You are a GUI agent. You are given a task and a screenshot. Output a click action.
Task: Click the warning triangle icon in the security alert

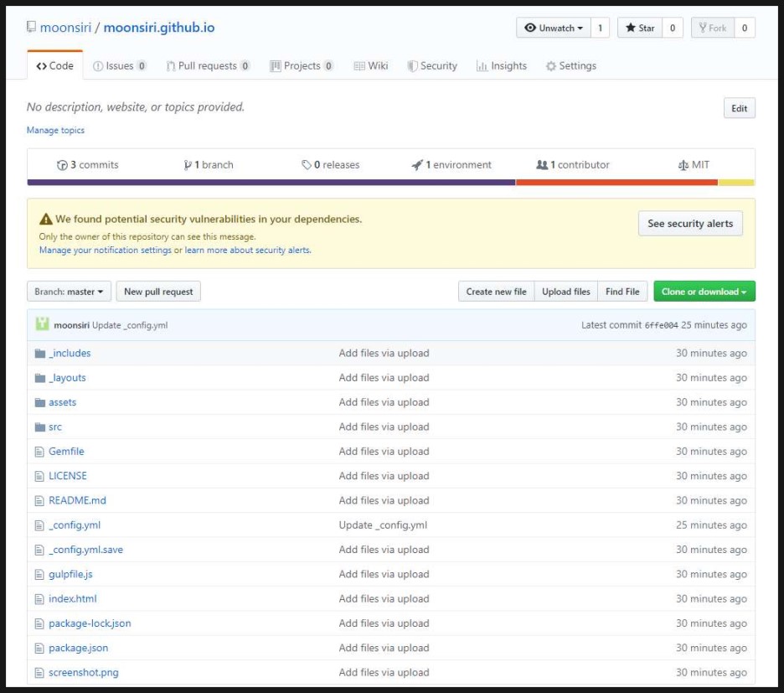[x=45, y=220]
